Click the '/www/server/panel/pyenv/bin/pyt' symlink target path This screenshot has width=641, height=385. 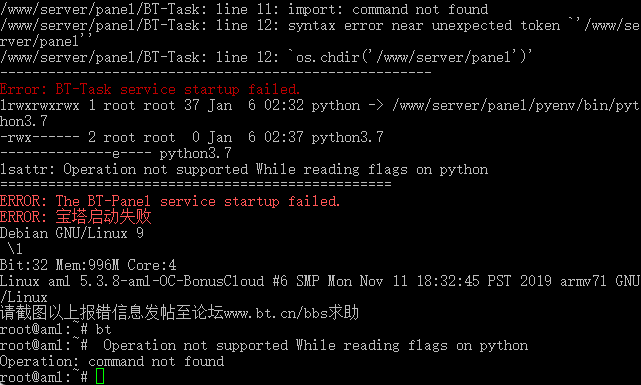[516, 105]
